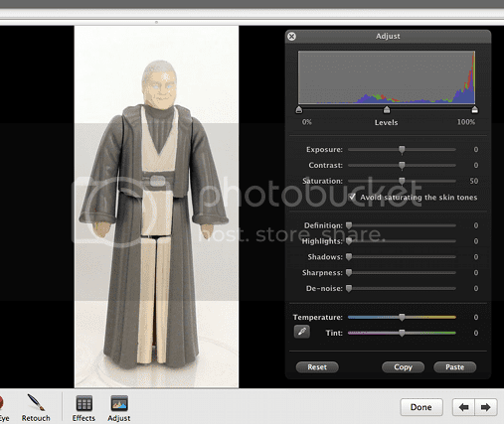
Task: Click the Tint slider handle
Action: [402, 333]
